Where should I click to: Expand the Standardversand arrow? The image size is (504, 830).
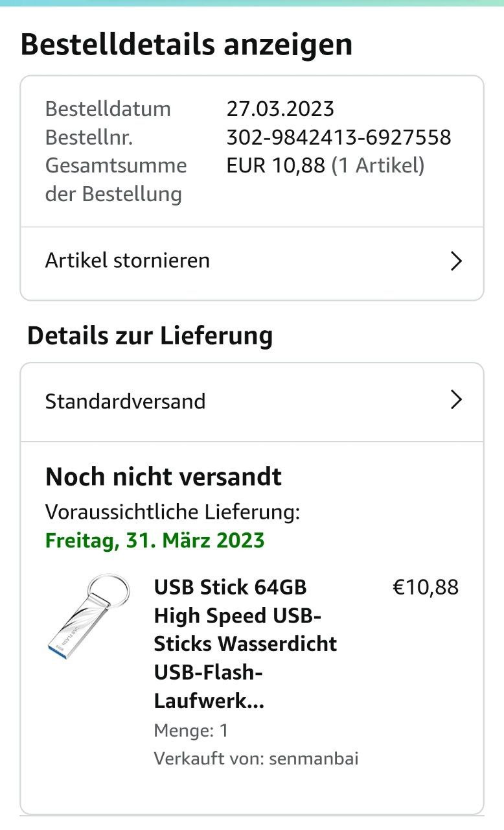coord(457,400)
